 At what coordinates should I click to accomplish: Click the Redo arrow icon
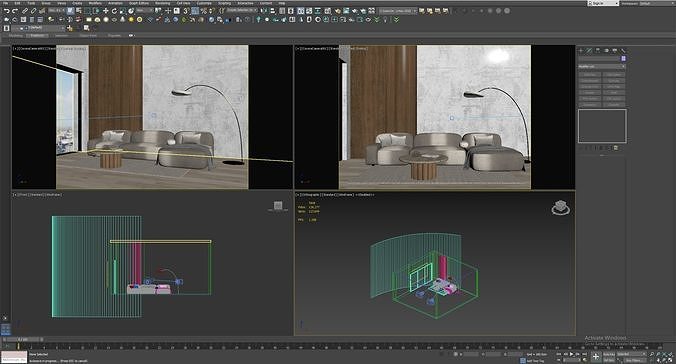15,11
